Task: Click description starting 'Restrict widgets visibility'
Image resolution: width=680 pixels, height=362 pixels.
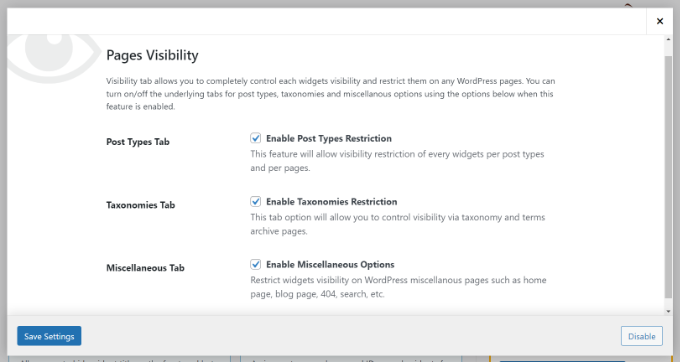Action: pos(398,287)
